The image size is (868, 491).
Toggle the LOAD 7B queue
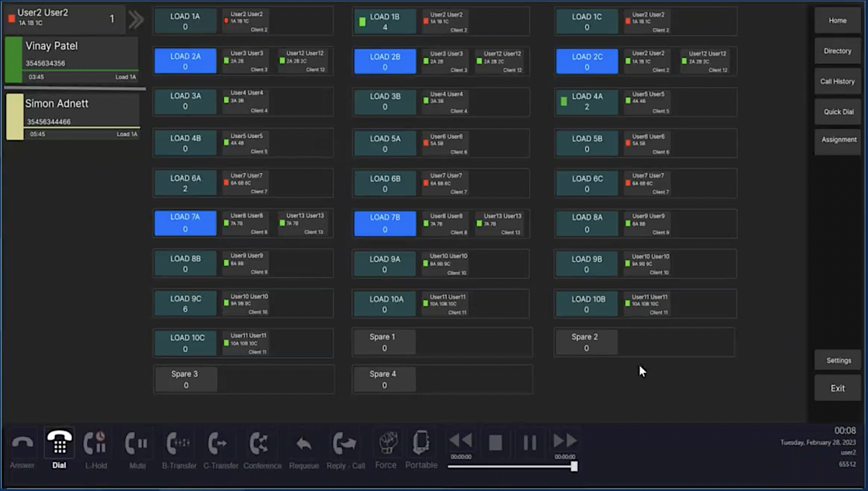tap(384, 223)
